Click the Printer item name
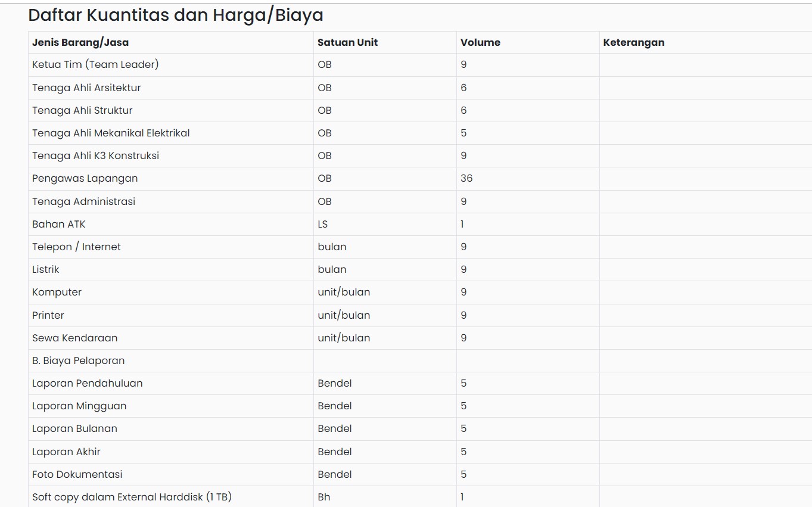Screen dimensions: 812x507 tap(48, 315)
